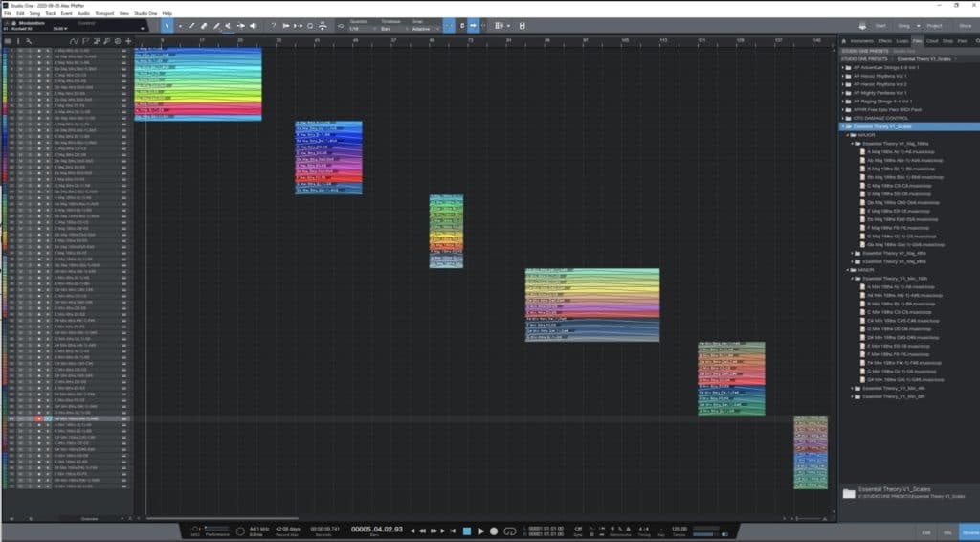The width and height of the screenshot is (980, 542).
Task: Click the Show button in the top right
Action: coord(965,26)
